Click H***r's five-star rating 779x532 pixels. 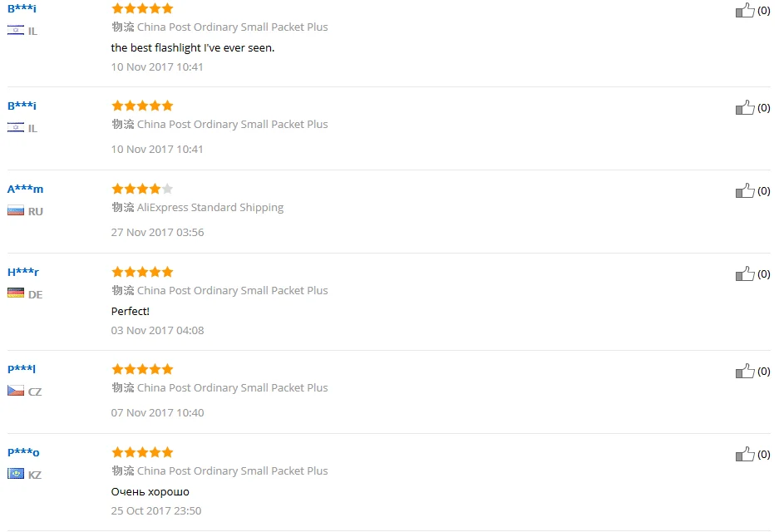[x=142, y=272]
